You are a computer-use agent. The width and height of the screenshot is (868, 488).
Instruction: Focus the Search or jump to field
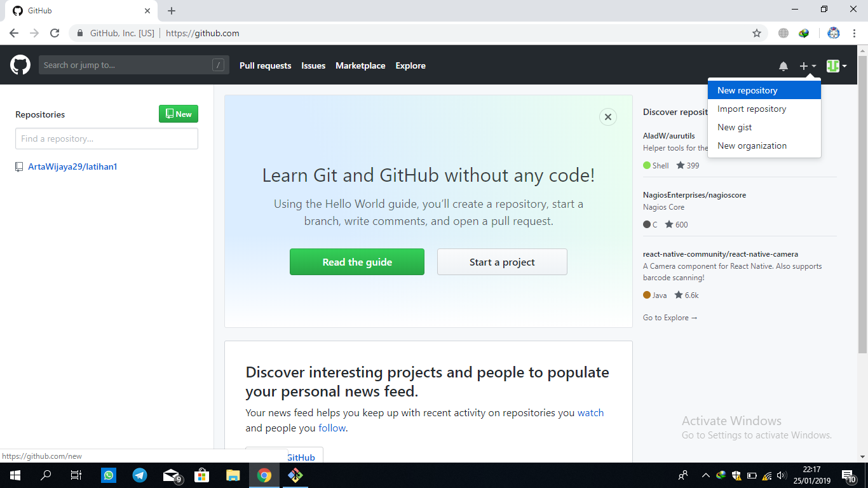[134, 65]
